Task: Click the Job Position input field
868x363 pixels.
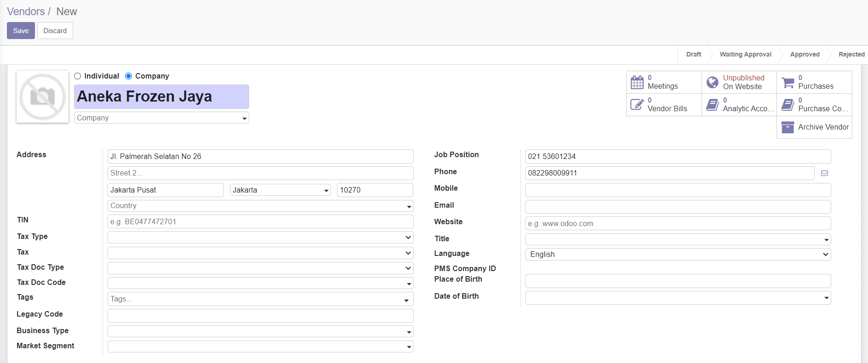Action: pyautogui.click(x=678, y=156)
